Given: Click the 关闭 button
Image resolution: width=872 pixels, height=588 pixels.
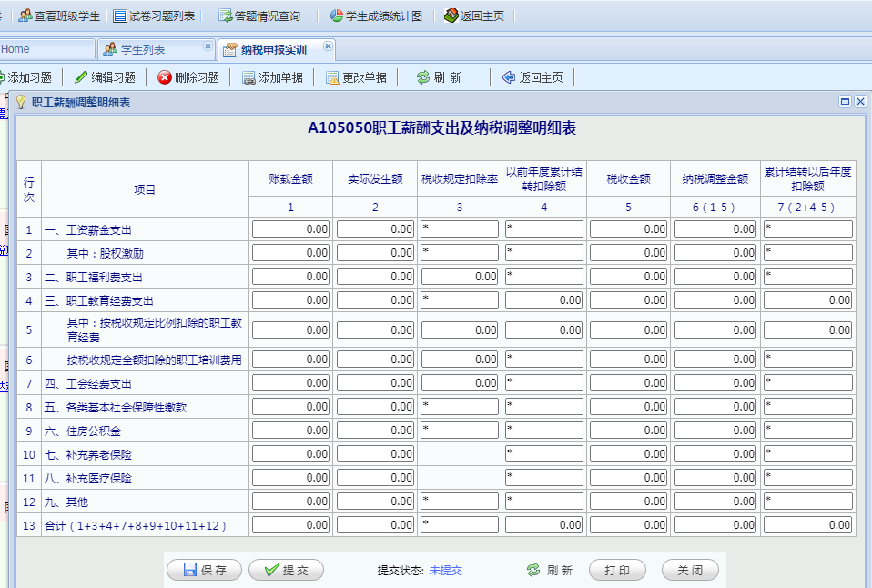Looking at the screenshot, I should (690, 570).
